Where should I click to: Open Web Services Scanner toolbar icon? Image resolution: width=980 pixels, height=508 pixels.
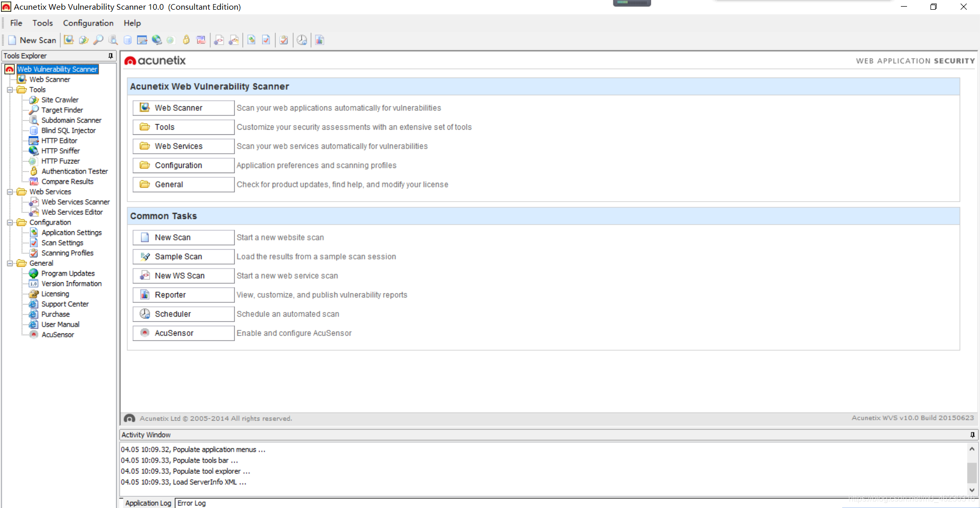219,40
